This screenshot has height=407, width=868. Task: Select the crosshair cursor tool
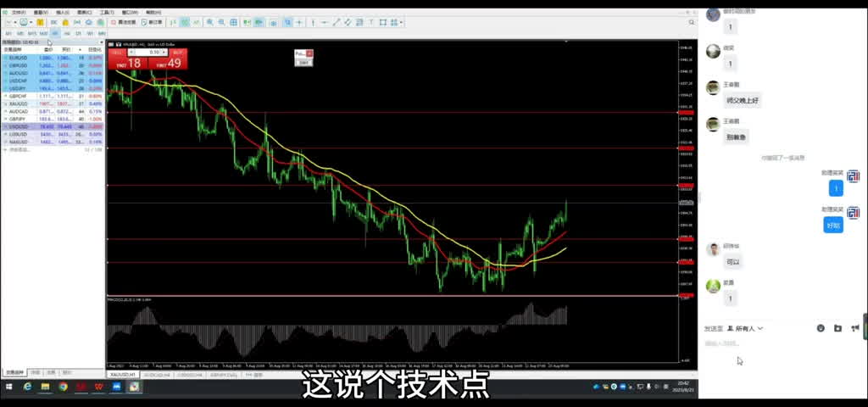298,22
